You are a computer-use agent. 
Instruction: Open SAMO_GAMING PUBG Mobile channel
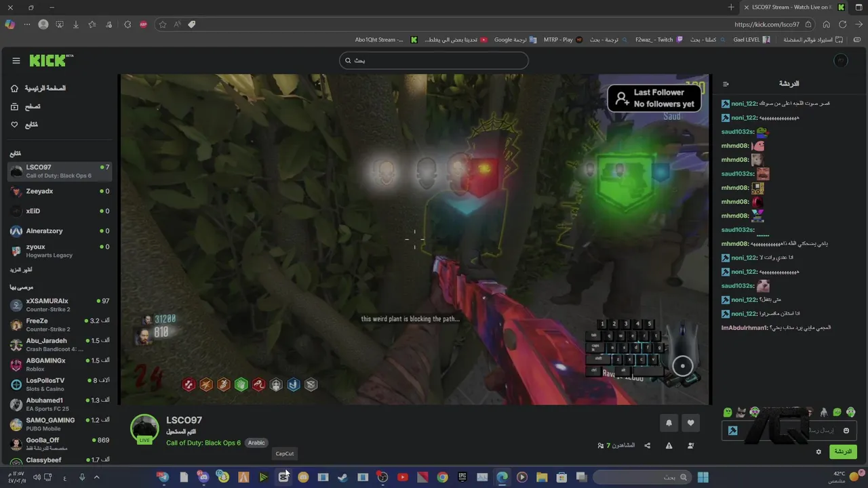[x=60, y=424]
